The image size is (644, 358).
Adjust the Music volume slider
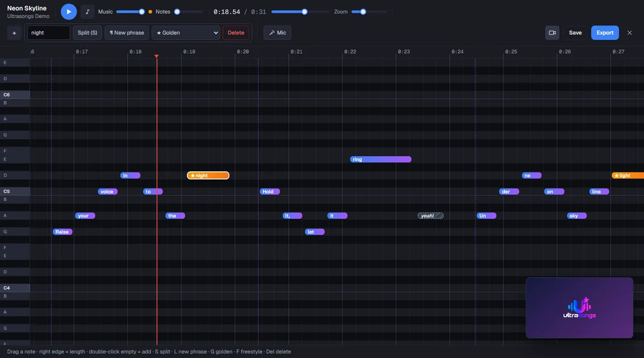tap(130, 12)
